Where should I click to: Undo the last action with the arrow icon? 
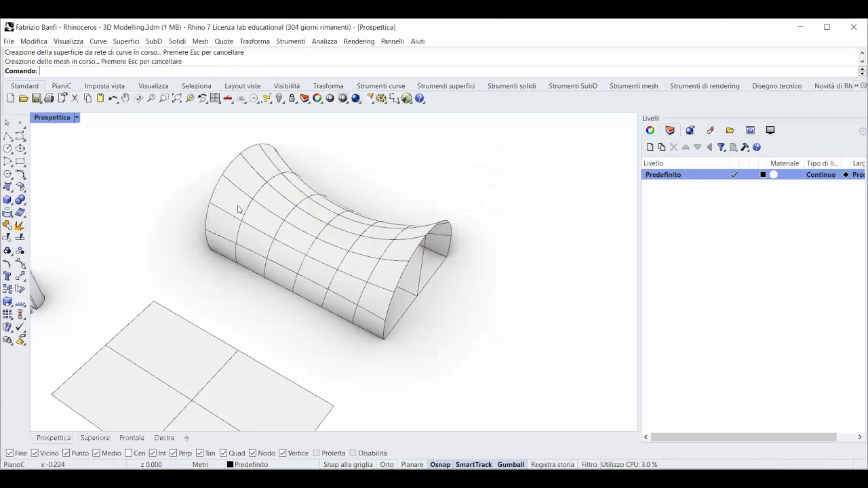[113, 98]
